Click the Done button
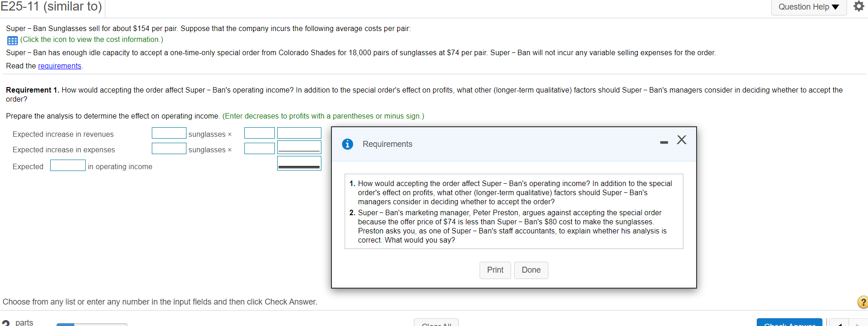The width and height of the screenshot is (868, 326). pos(531,270)
